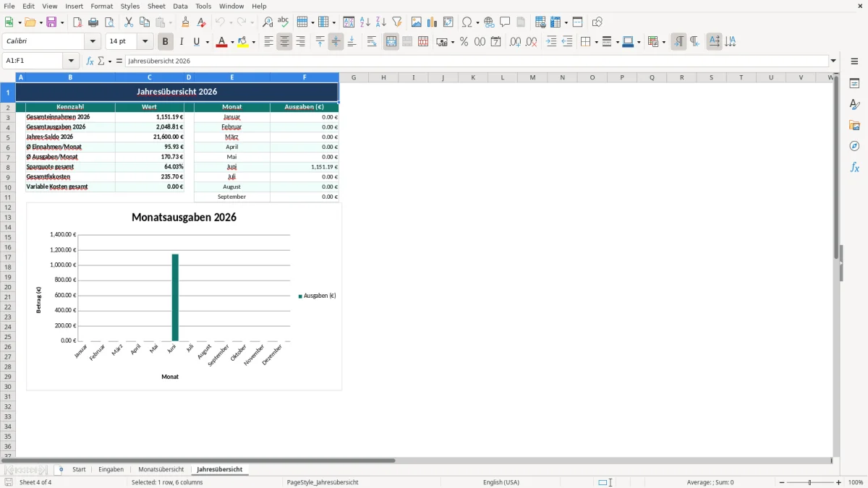The image size is (868, 488).
Task: Cut the selection with the scissors icon
Action: tap(129, 22)
